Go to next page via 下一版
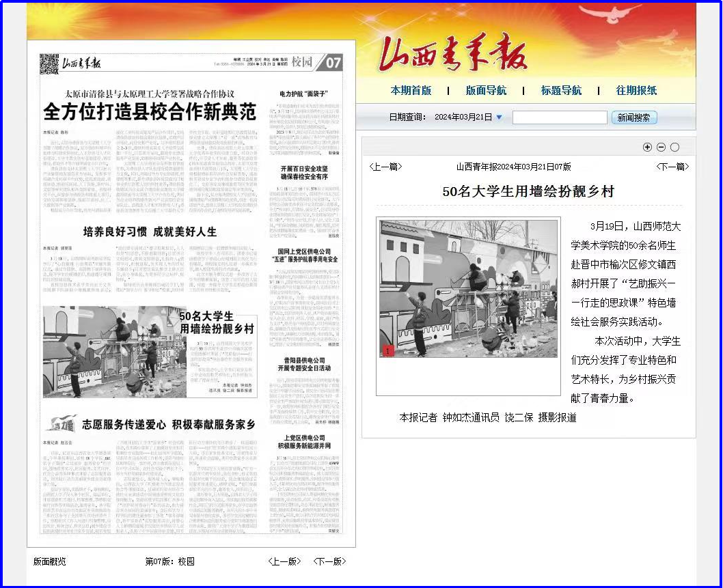The width and height of the screenshot is (723, 588). point(329,561)
